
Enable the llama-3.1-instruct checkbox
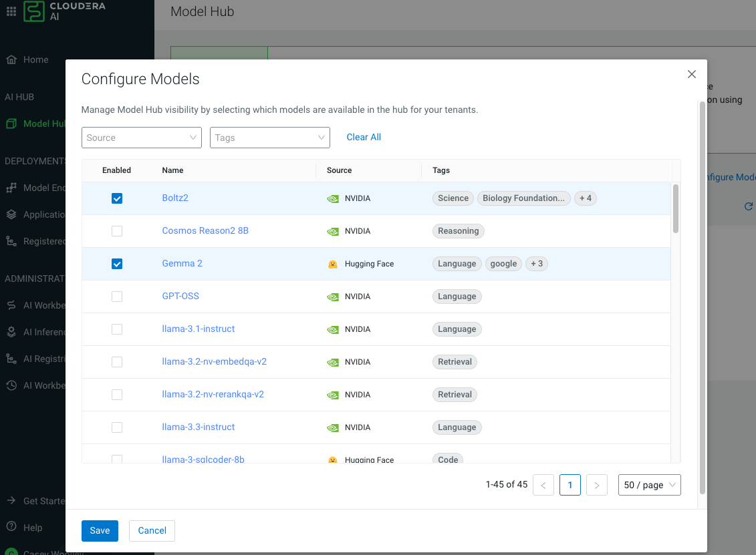117,329
